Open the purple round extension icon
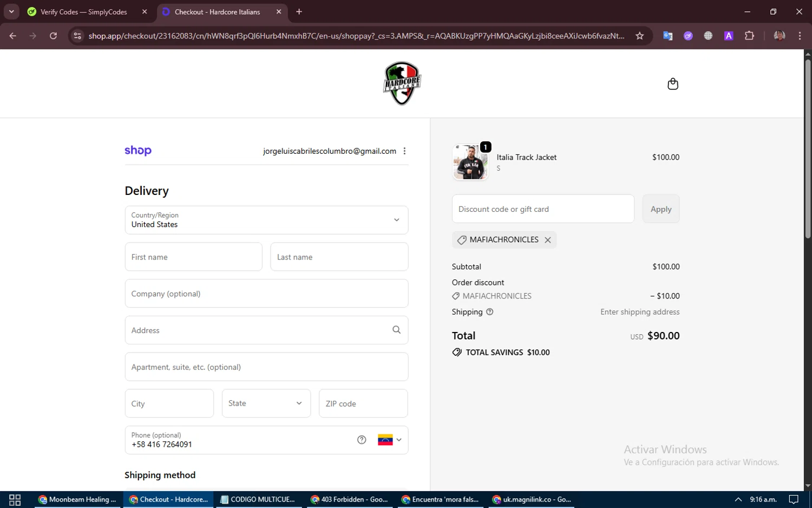 (x=688, y=36)
